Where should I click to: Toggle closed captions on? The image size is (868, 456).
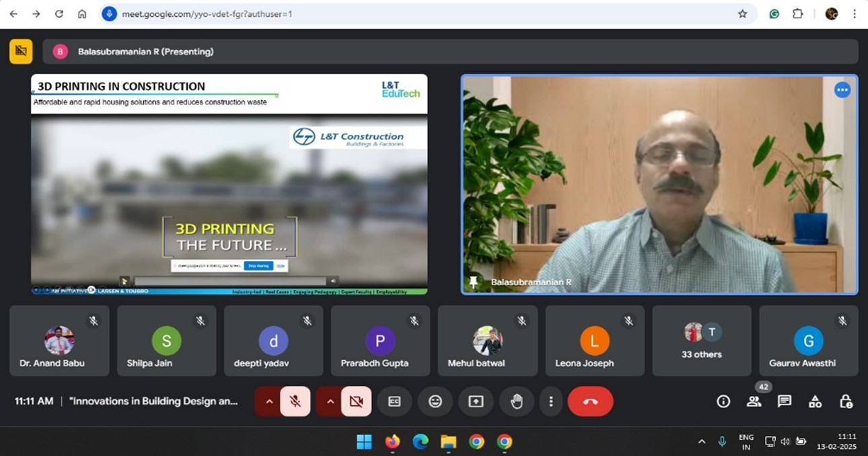394,402
